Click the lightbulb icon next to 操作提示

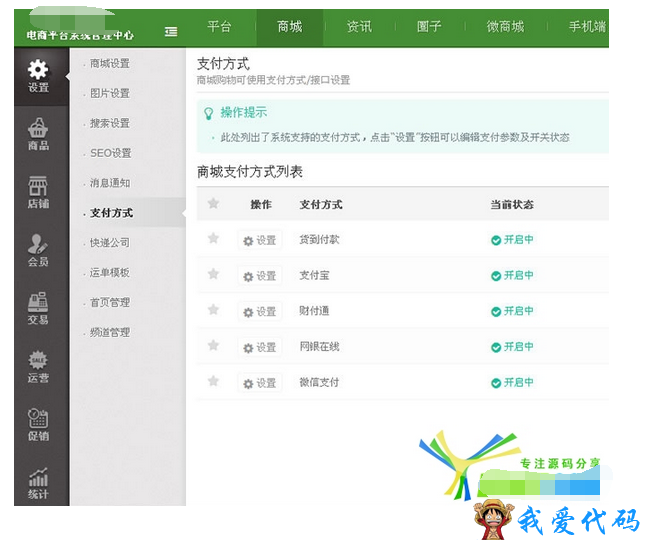coord(208,114)
